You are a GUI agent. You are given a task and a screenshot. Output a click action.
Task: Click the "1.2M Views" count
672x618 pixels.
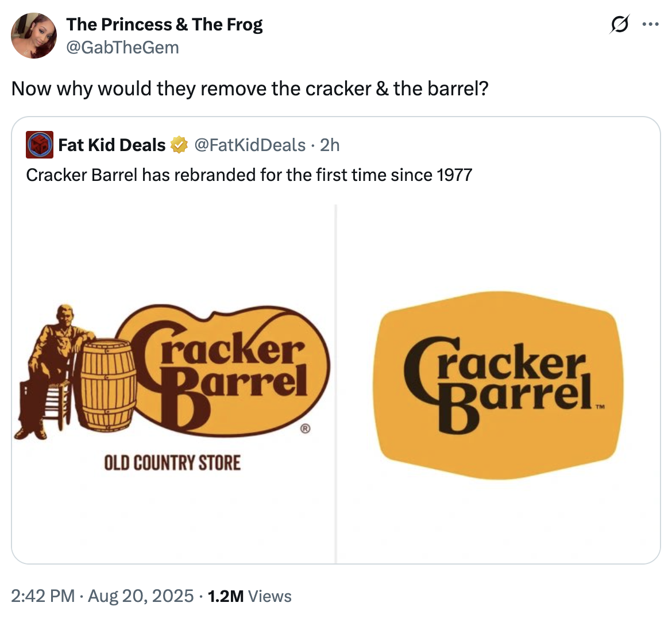tap(249, 596)
